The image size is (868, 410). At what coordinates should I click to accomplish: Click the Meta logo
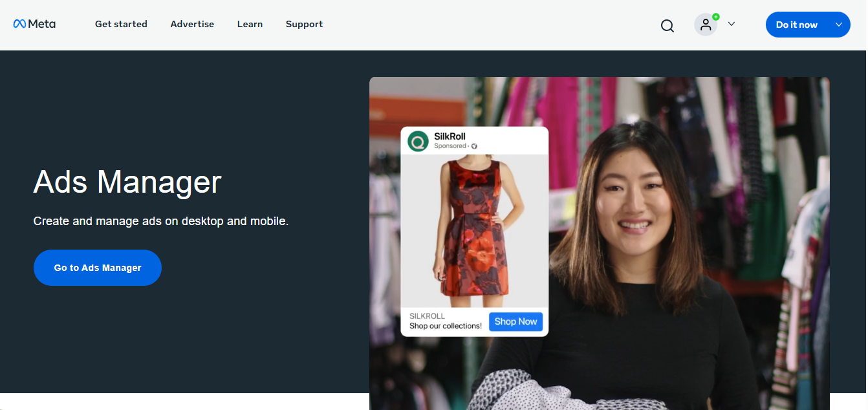[x=35, y=24]
